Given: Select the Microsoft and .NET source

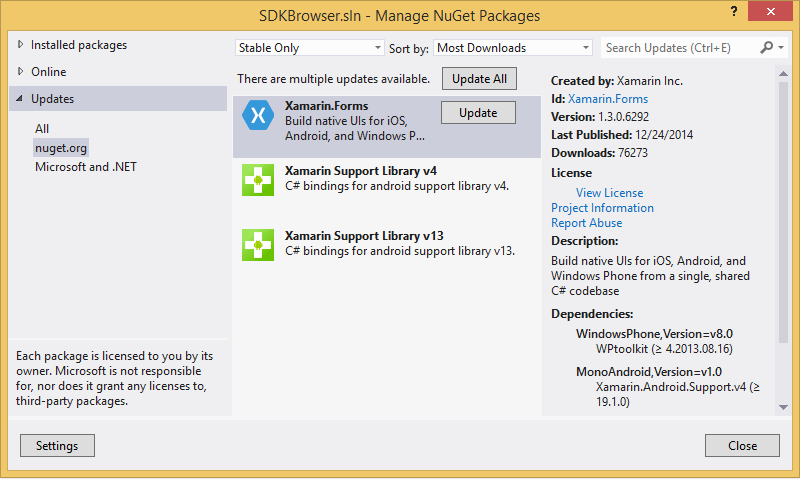Looking at the screenshot, I should click(86, 167).
